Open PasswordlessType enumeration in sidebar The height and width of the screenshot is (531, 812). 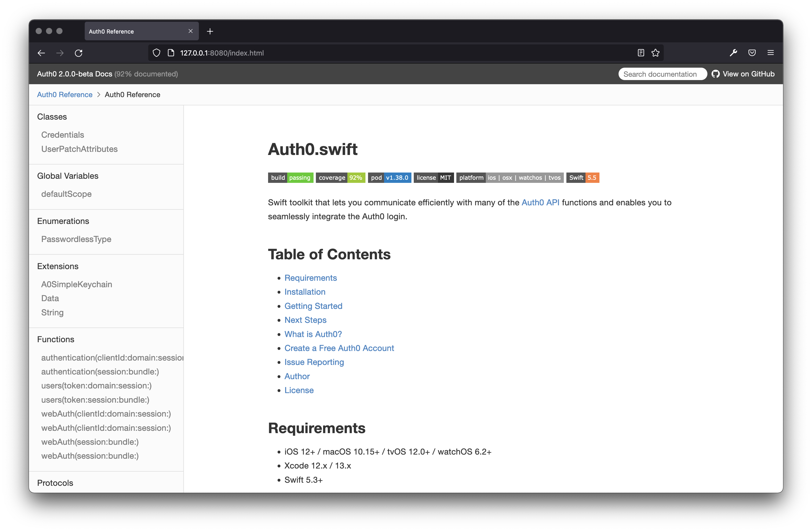tap(76, 239)
